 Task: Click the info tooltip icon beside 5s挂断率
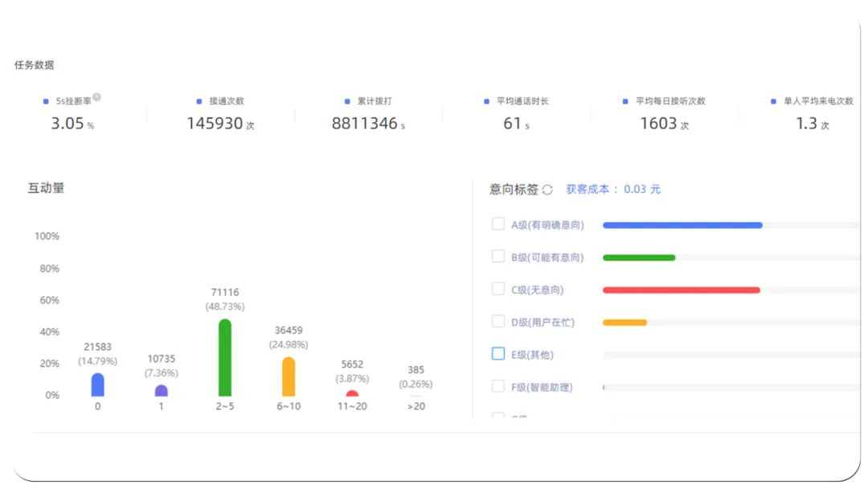96,96
